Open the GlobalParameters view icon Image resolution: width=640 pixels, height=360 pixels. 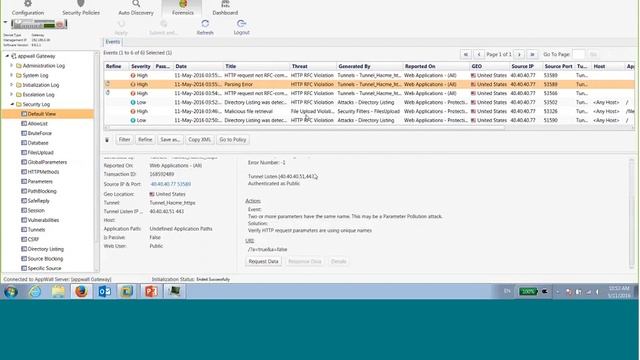(x=24, y=162)
